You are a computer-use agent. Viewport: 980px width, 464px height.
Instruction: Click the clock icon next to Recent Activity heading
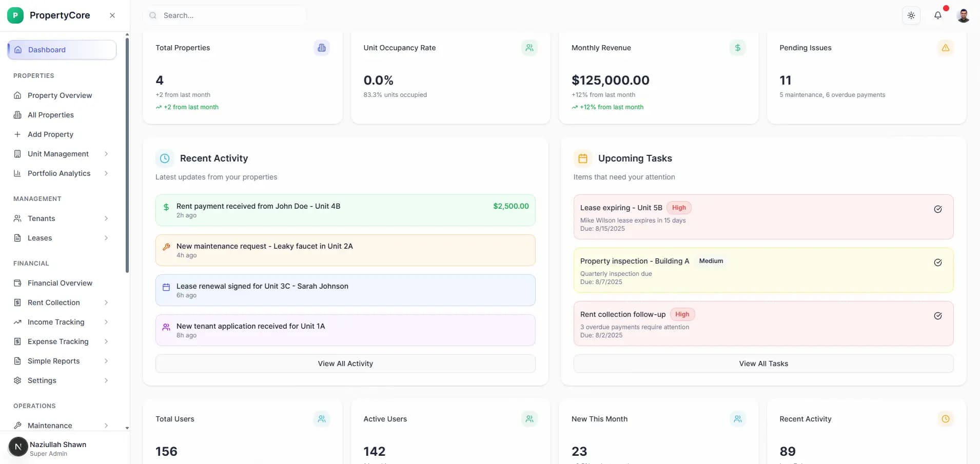point(164,158)
